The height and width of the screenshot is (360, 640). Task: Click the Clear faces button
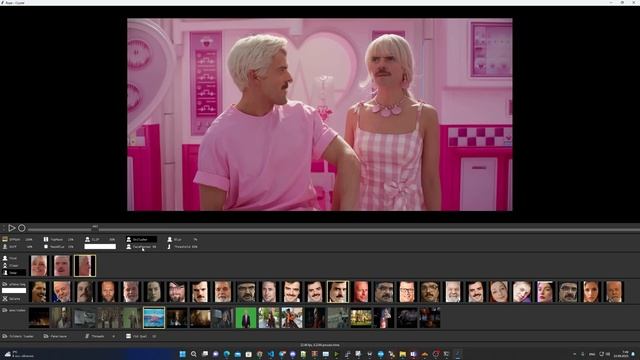pos(13,265)
